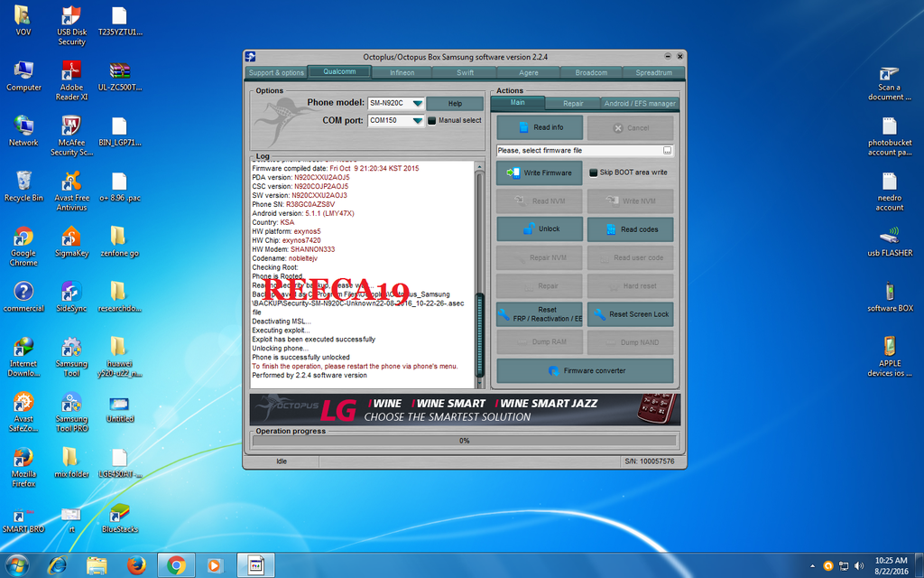Open the usb FLASHER desktop icon

click(x=889, y=237)
